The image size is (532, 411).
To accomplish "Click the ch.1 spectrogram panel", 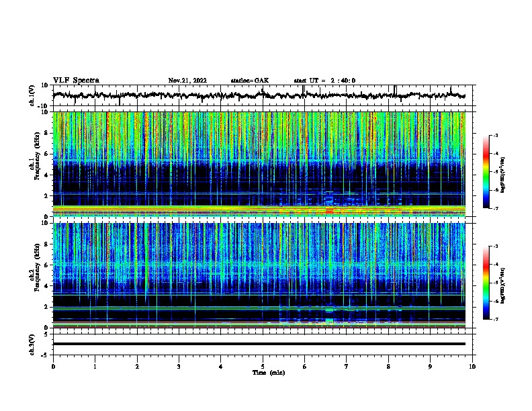I will pos(259,164).
